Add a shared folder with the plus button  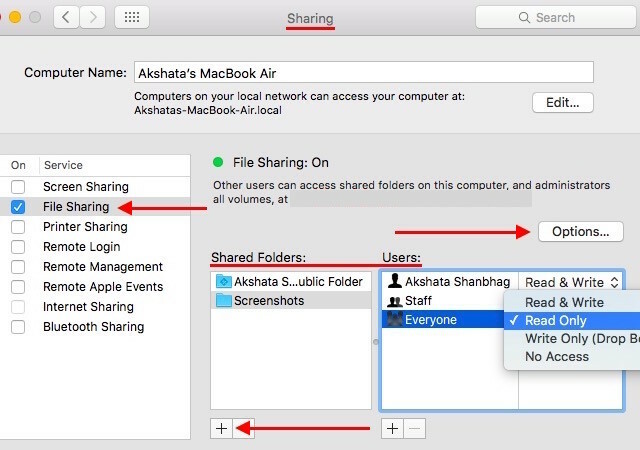221,428
